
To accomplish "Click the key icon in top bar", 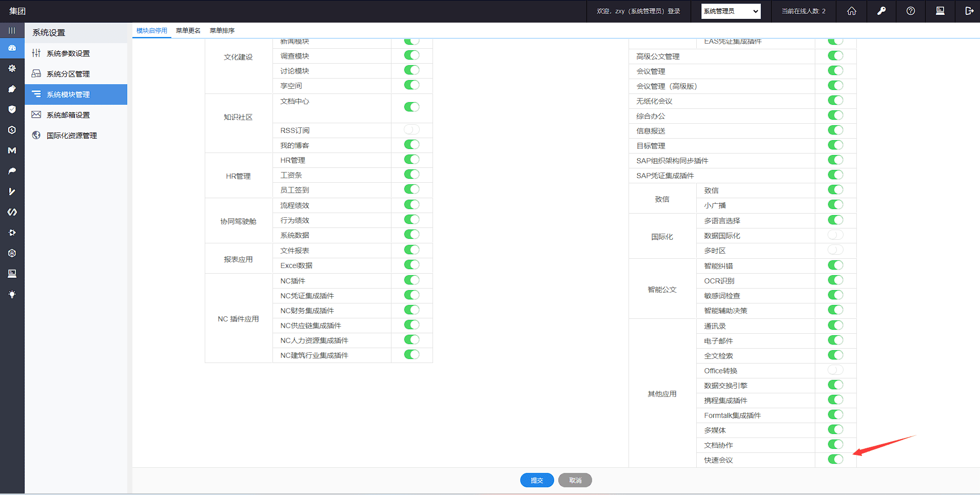I will pyautogui.click(x=881, y=11).
